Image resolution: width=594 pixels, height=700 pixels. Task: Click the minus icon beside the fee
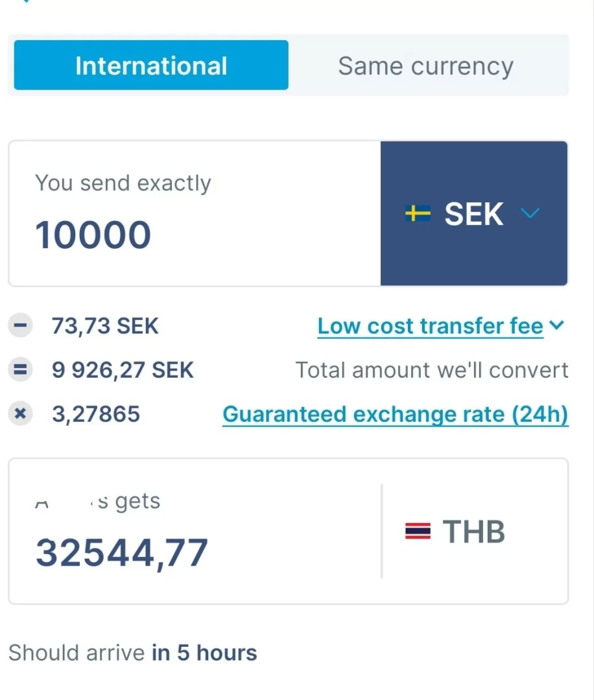coord(20,325)
